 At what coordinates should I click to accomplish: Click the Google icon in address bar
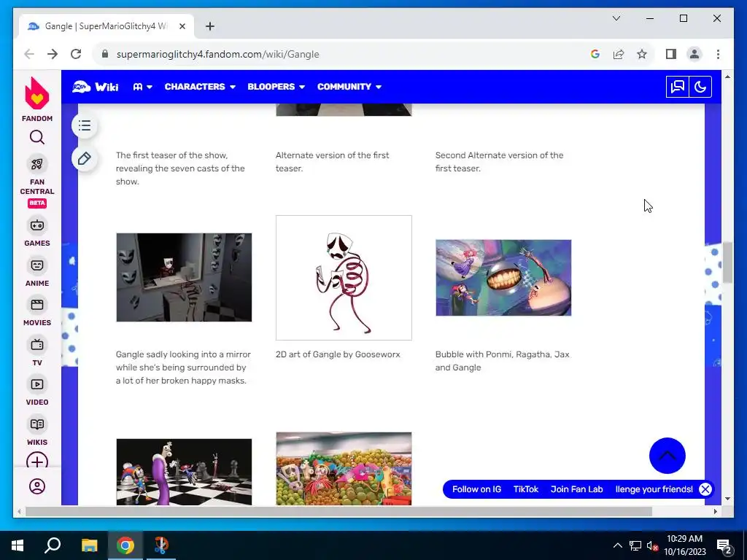(595, 54)
